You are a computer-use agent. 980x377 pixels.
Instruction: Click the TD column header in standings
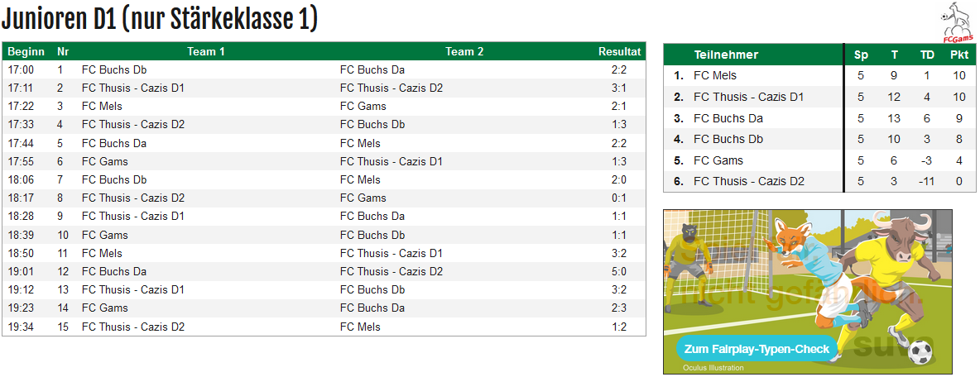pos(928,55)
